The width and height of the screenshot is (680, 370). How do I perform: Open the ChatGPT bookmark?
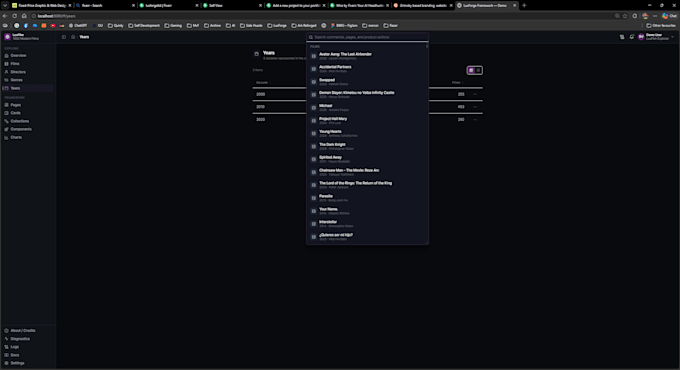point(78,26)
